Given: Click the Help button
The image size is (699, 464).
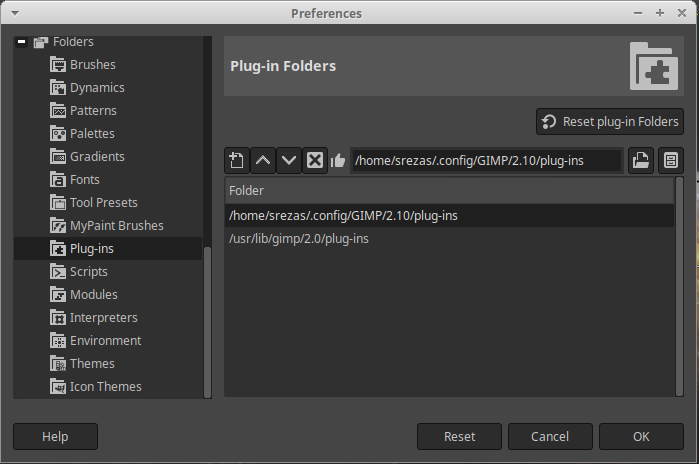Looking at the screenshot, I should (x=55, y=436).
